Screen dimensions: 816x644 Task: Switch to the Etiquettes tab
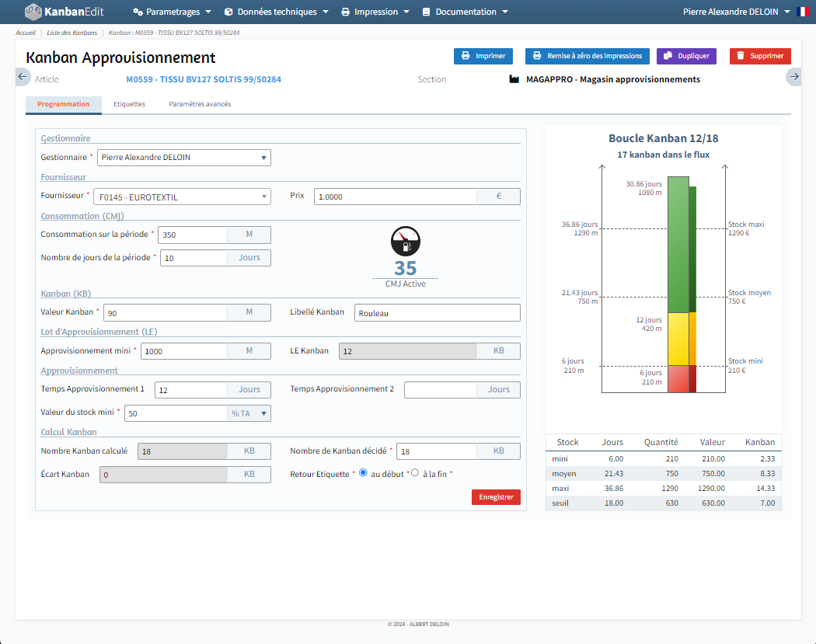[129, 104]
